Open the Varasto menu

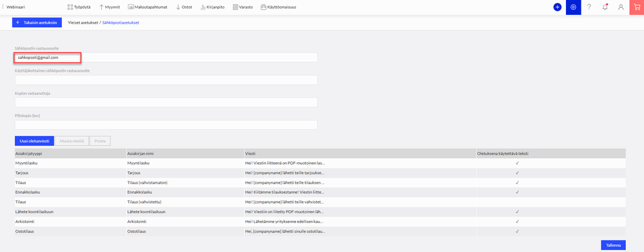(x=243, y=7)
